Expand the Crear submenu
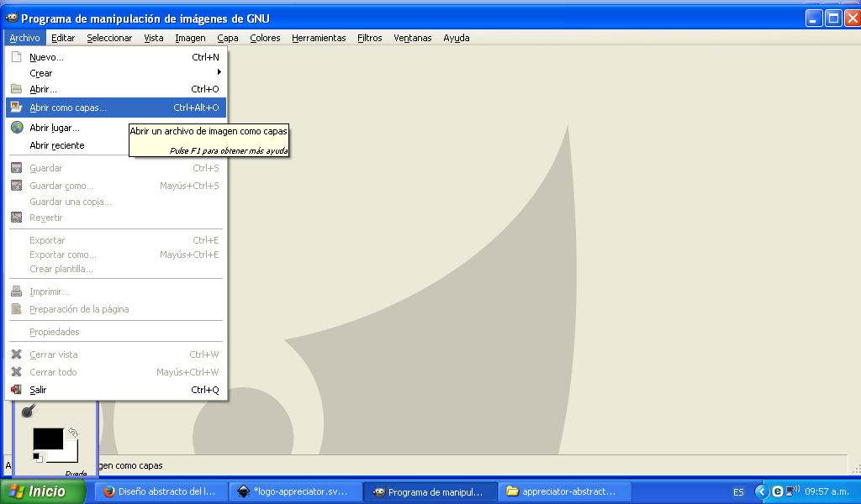This screenshot has height=504, width=861. point(116,73)
